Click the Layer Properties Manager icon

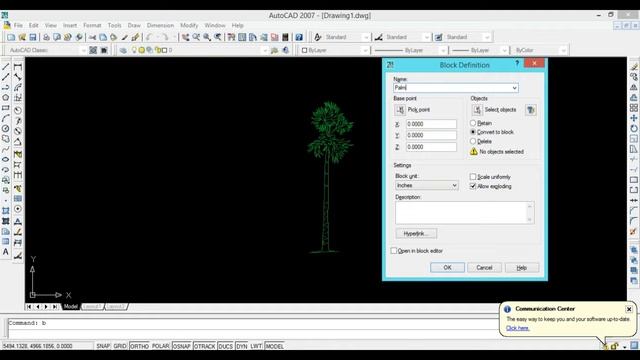[x=123, y=50]
